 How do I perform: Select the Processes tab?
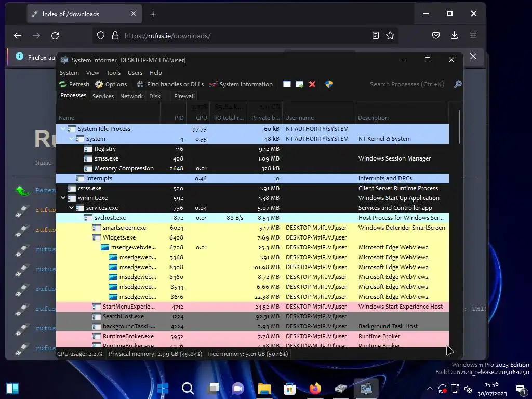pyautogui.click(x=73, y=96)
